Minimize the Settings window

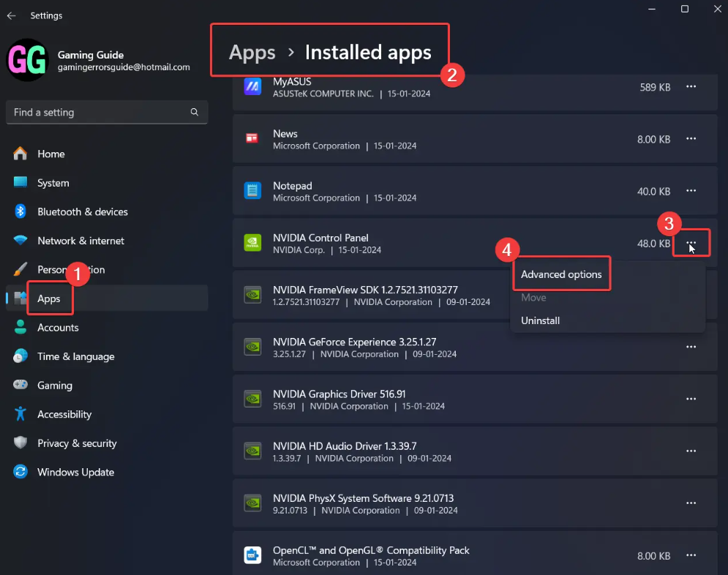tap(652, 9)
